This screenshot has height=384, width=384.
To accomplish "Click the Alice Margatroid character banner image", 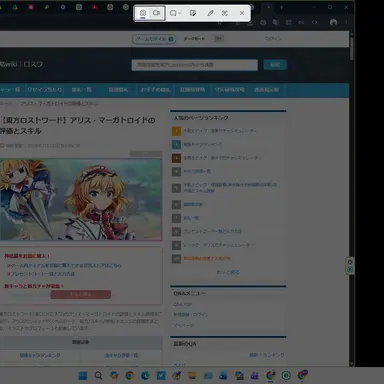I will coord(81,199).
